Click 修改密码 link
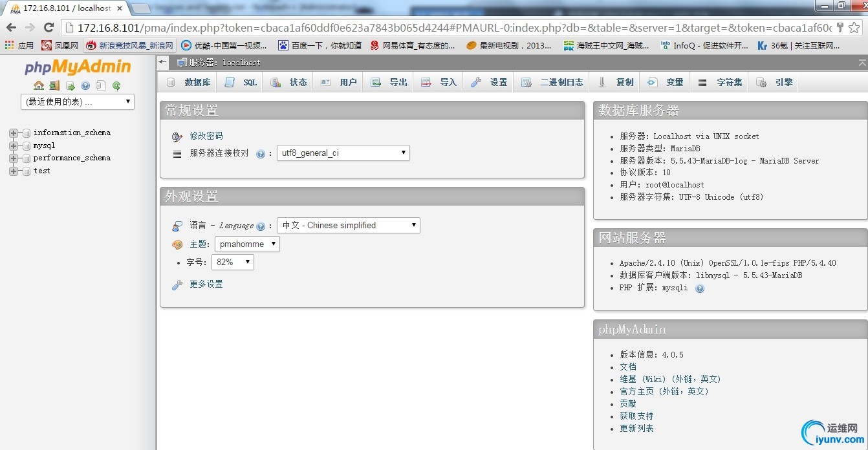868x450 pixels. tap(206, 136)
